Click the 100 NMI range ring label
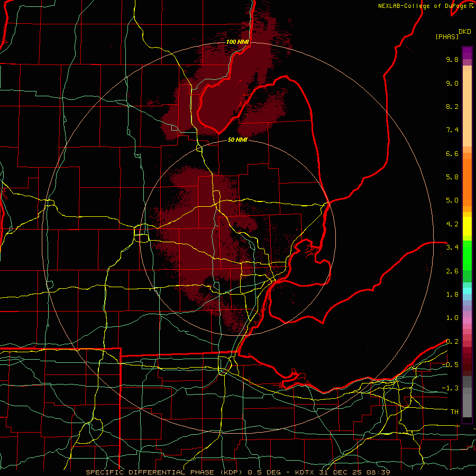 237,42
